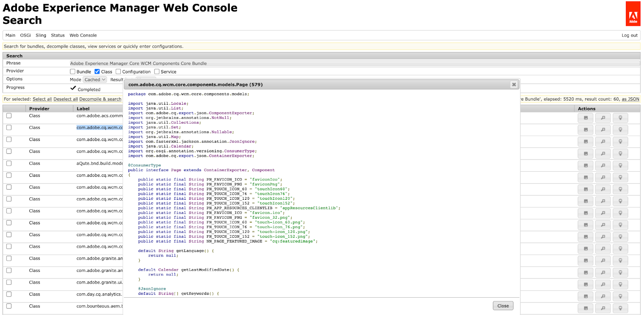Click lightbulb icon in com.adobe.acs.comm row
644x315 pixels.
[620, 118]
